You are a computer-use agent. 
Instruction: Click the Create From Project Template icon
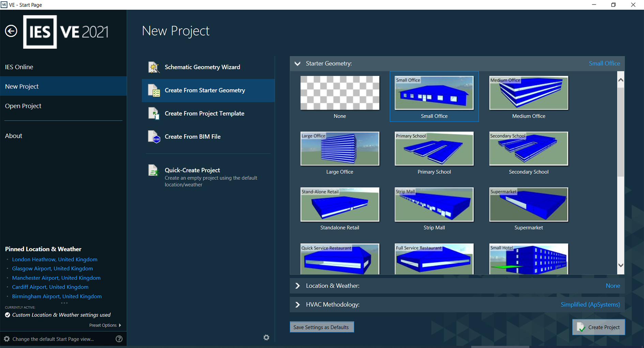[154, 114]
